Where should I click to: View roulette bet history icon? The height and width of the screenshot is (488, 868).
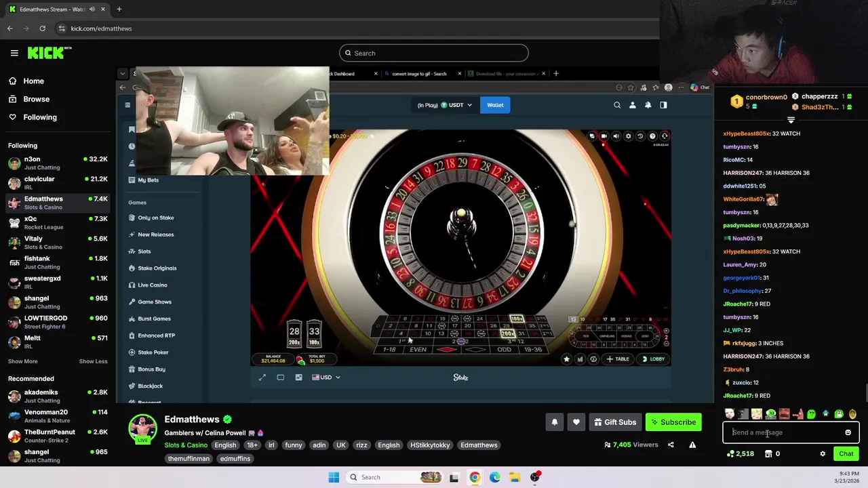click(640, 136)
